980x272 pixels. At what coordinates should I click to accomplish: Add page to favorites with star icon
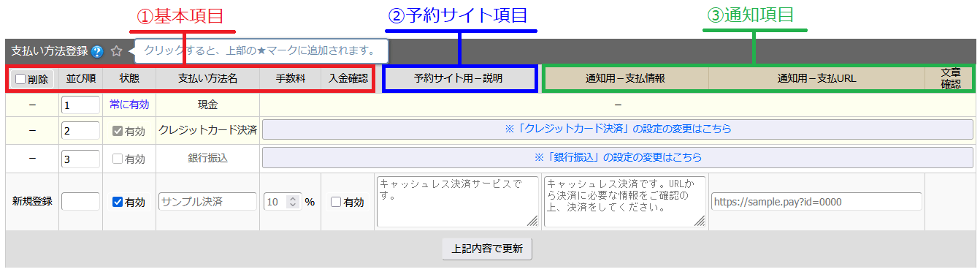pyautogui.click(x=116, y=51)
